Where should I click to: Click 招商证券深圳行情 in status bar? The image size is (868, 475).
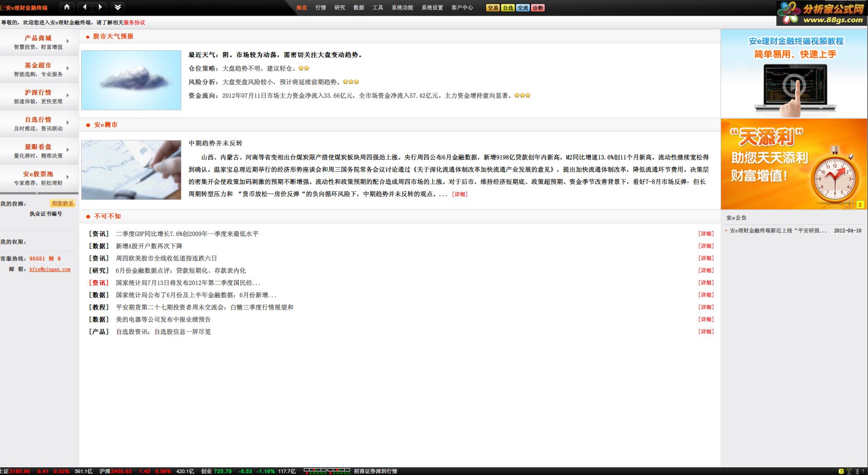375,471
